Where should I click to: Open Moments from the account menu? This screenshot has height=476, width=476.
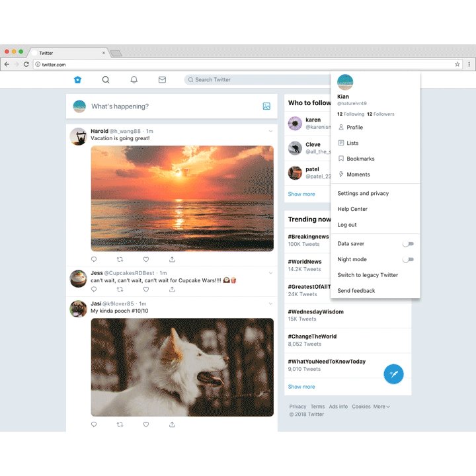pyautogui.click(x=376, y=175)
